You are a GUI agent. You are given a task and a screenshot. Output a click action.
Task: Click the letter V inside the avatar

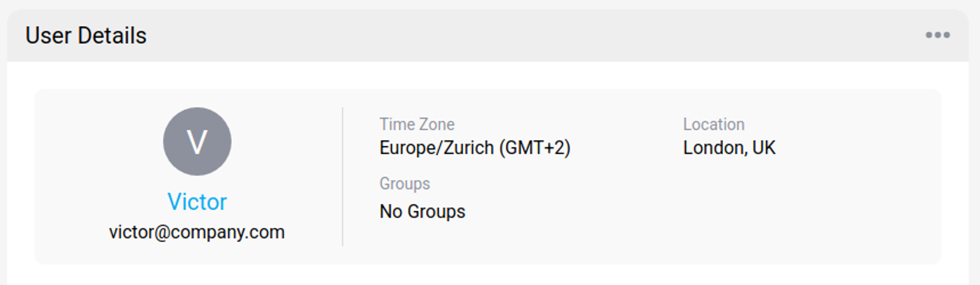197,142
